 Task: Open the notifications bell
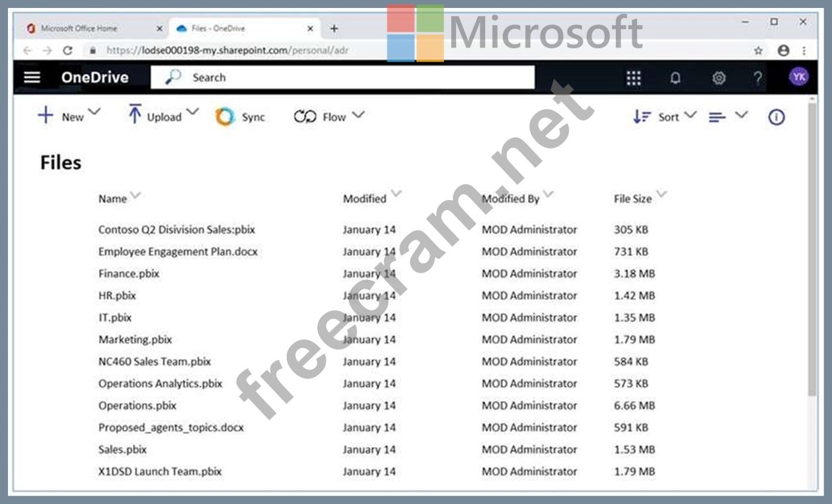tap(675, 78)
